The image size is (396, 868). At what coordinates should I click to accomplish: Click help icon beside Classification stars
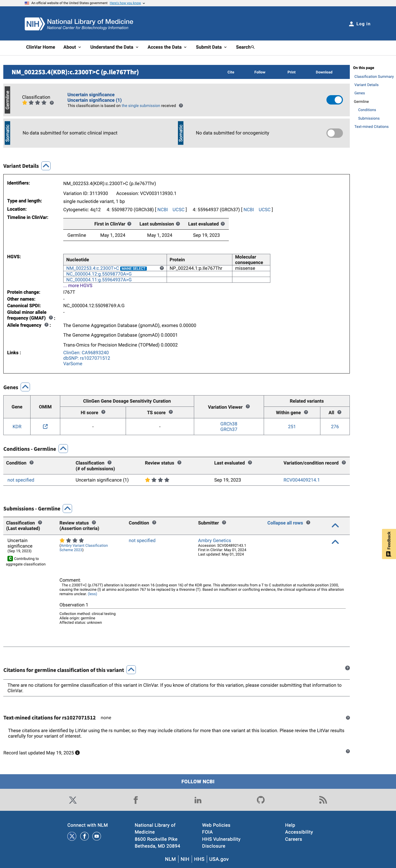tap(52, 103)
